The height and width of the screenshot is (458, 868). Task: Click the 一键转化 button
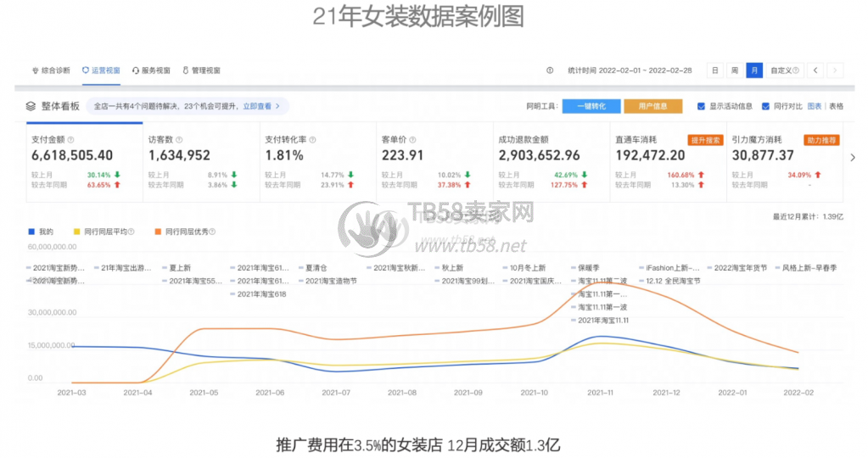click(x=591, y=106)
